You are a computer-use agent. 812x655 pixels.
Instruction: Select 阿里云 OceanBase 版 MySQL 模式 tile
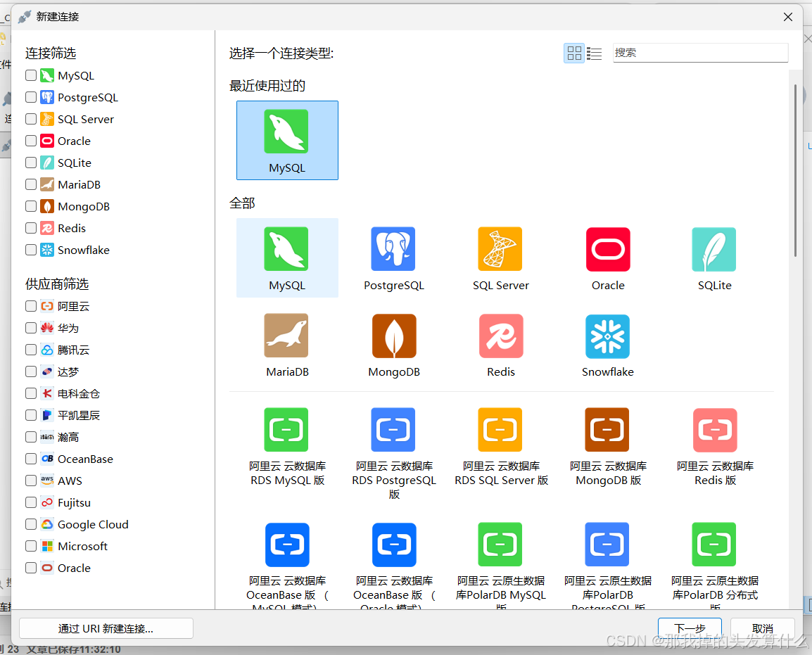(287, 564)
